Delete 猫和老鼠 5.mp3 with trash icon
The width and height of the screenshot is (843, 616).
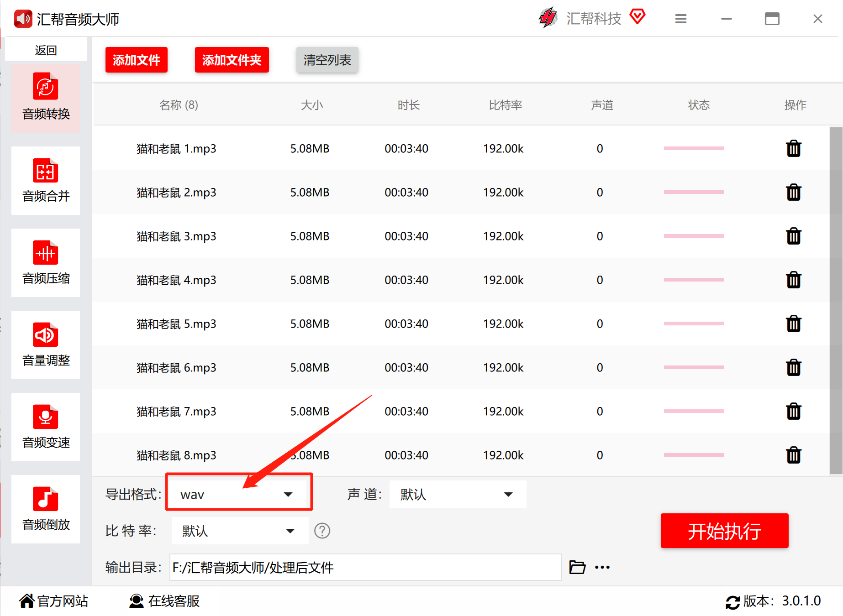(794, 324)
